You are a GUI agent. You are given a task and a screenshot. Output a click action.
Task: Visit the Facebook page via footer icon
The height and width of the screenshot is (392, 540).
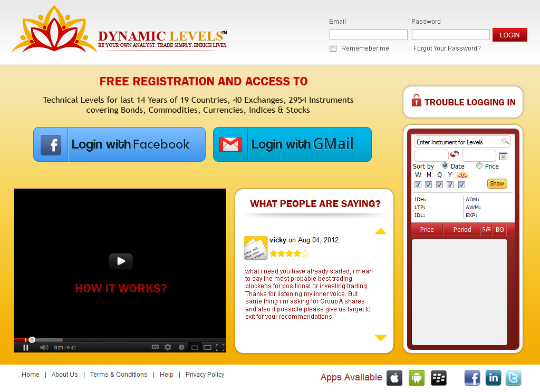pyautogui.click(x=472, y=378)
